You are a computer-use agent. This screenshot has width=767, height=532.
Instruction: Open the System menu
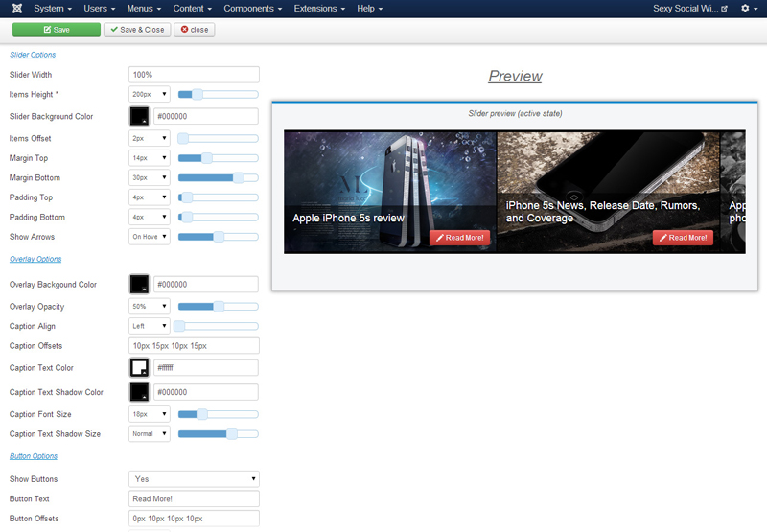pos(53,9)
